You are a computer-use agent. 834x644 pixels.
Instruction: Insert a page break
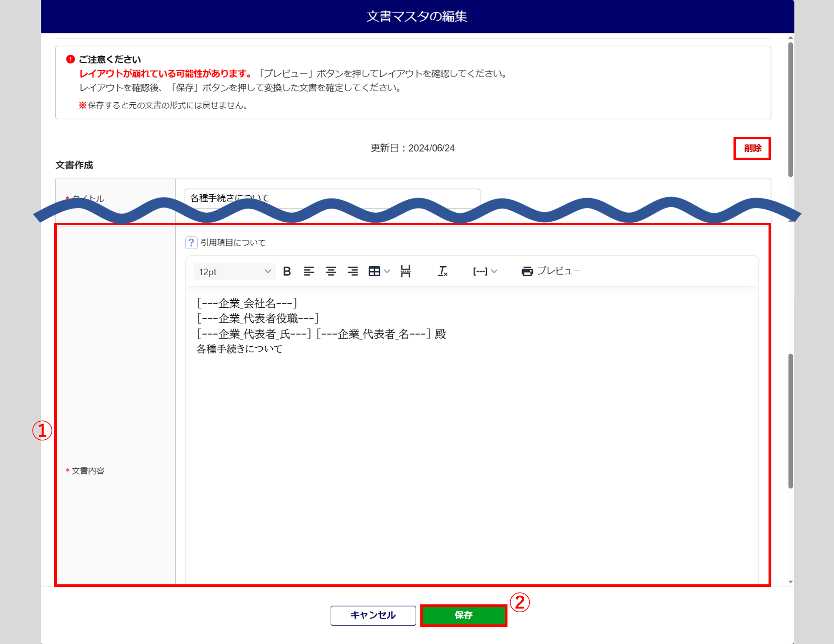click(405, 272)
